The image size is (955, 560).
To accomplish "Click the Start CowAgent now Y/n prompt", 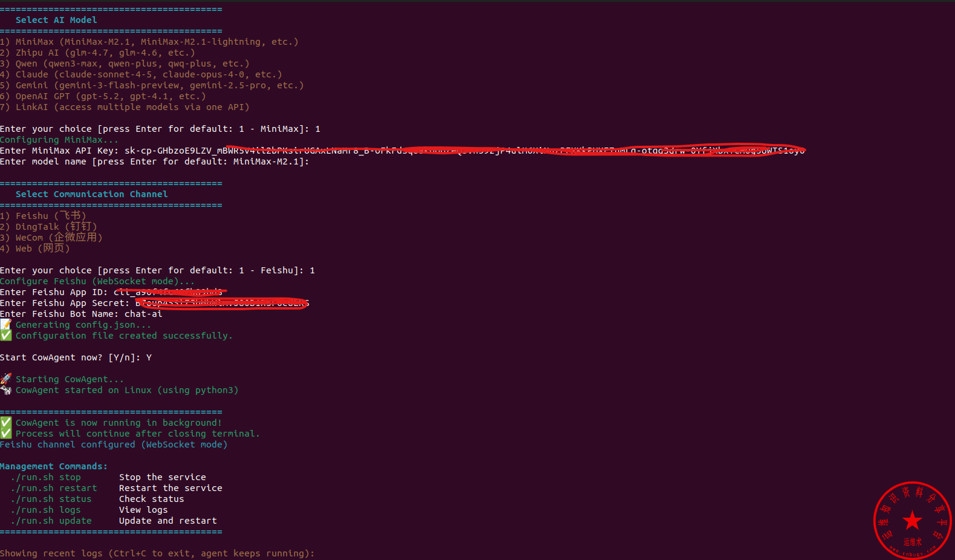I will point(76,357).
